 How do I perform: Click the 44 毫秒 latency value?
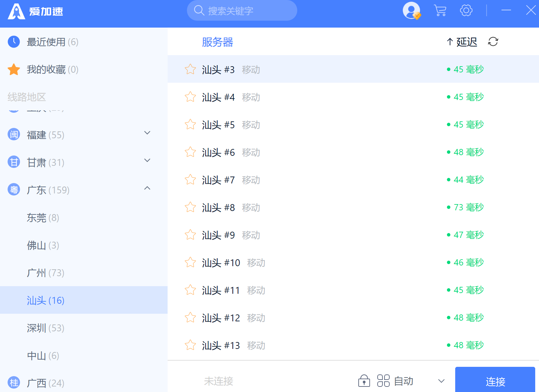[469, 180]
